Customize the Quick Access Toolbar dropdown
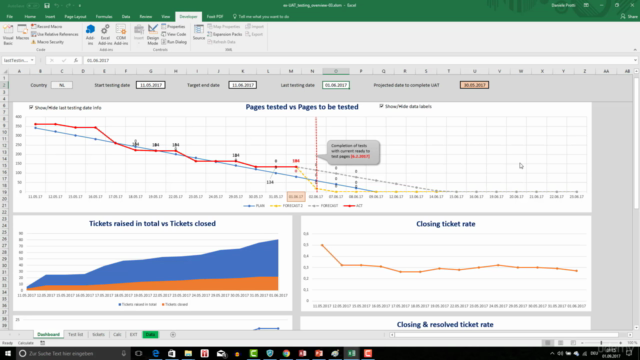The width and height of the screenshot is (640, 360). tap(80, 6)
